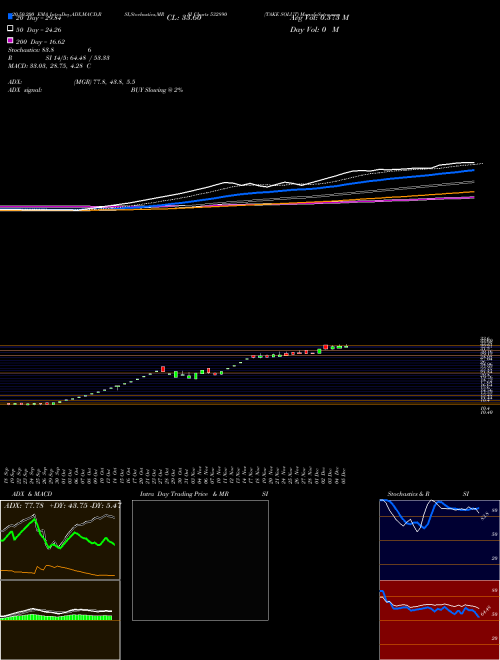Click the 'BUY Slowing @ 2%' signal text
500x660 pixels.
pos(157,90)
